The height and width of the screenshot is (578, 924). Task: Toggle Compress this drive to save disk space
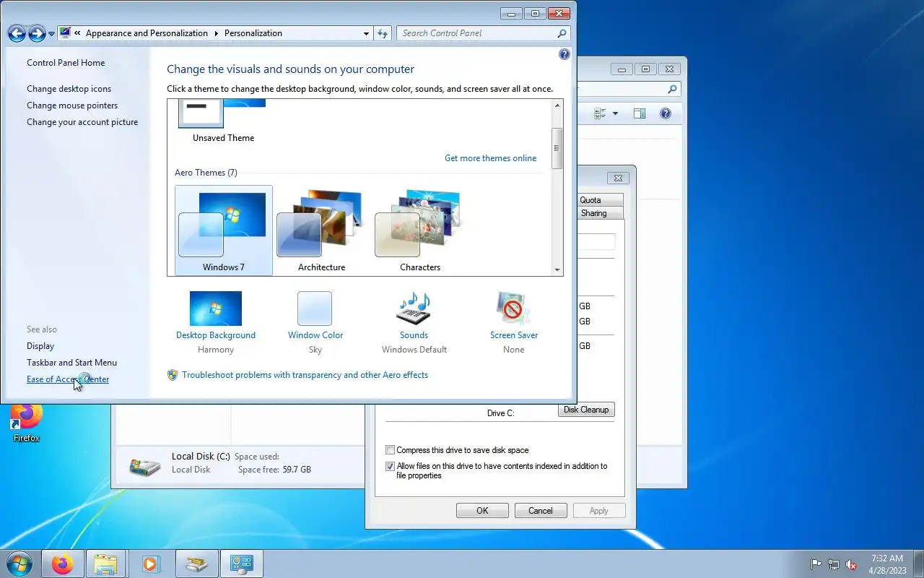391,450
